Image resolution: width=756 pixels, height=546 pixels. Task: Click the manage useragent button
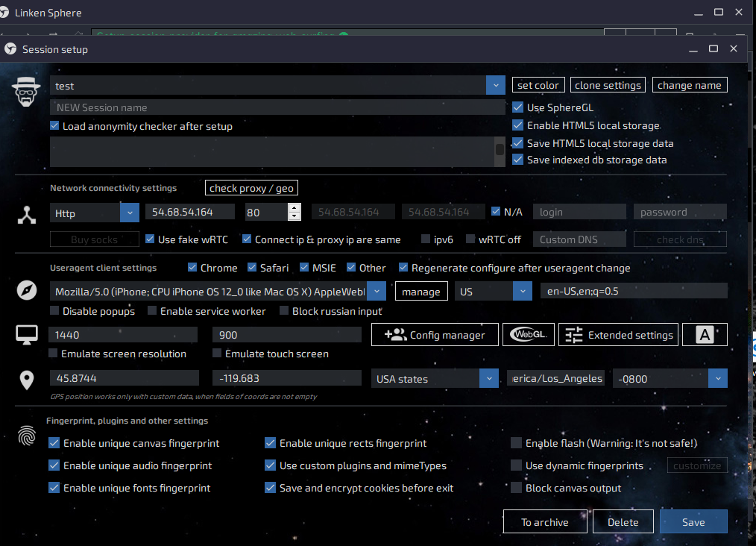click(x=421, y=292)
